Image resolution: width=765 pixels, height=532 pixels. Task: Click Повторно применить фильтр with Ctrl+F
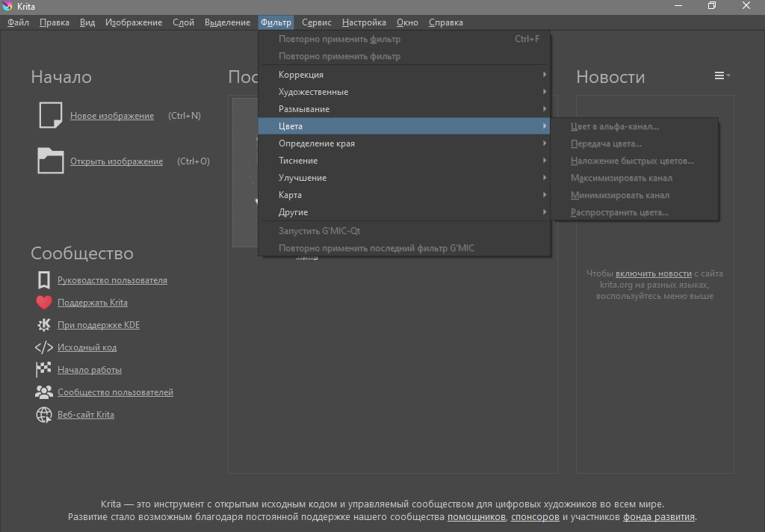point(404,39)
